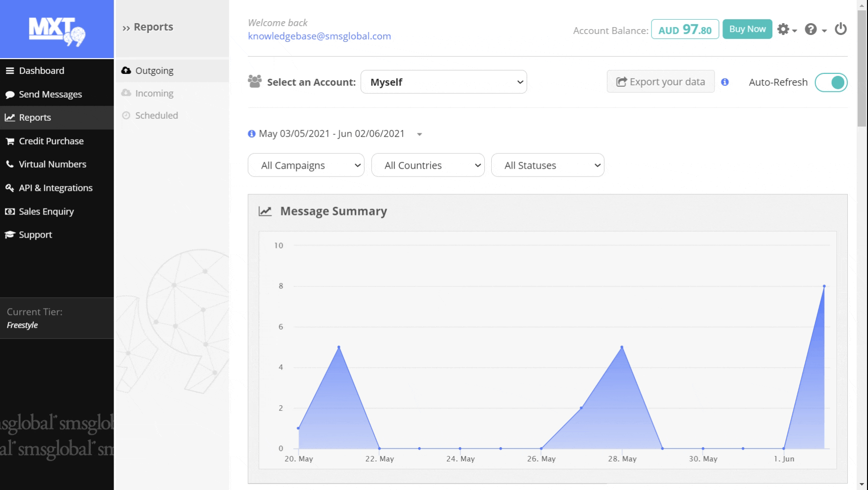Open the Select an Account dropdown
Screen dimensions: 868x490
pos(443,82)
